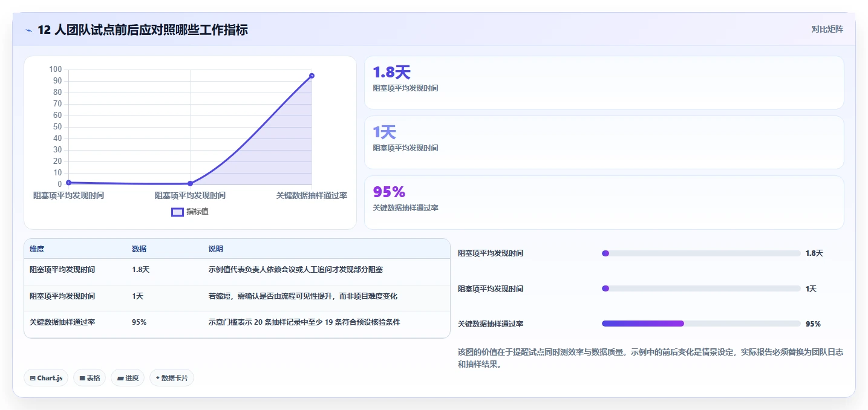Click the 1天 value beside its progress bar
Screen dimensions: 868x410
[811, 289]
